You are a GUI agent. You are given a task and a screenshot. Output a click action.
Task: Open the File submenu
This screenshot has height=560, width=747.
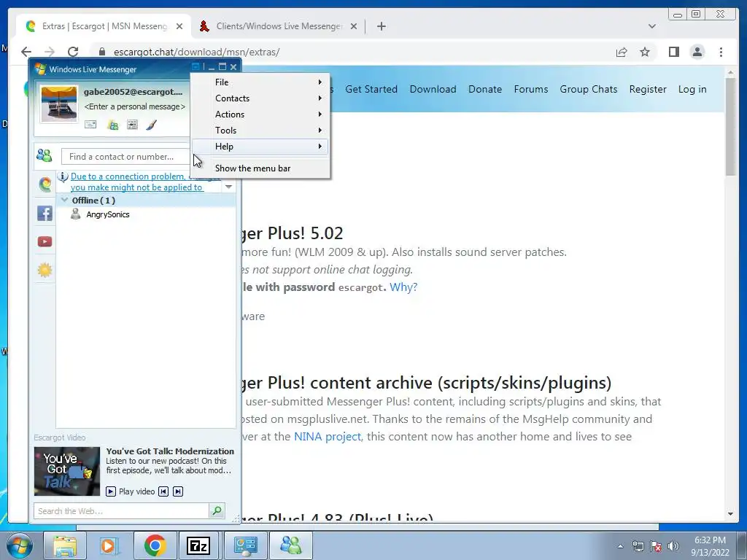[x=260, y=82]
